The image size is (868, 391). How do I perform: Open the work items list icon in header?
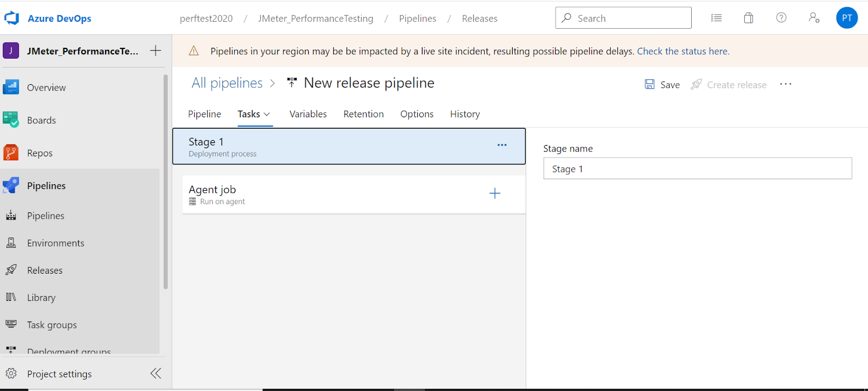click(x=716, y=18)
